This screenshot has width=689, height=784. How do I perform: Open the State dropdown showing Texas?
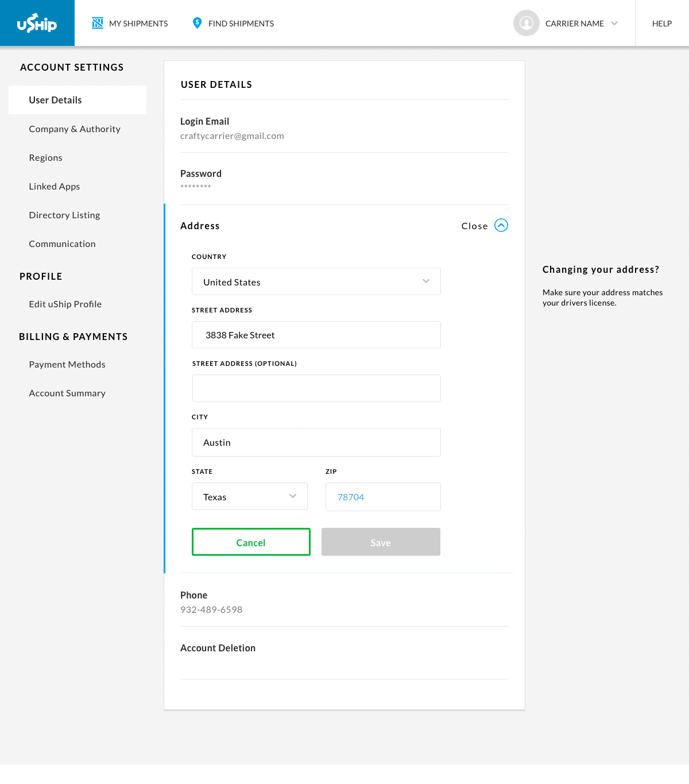(250, 496)
